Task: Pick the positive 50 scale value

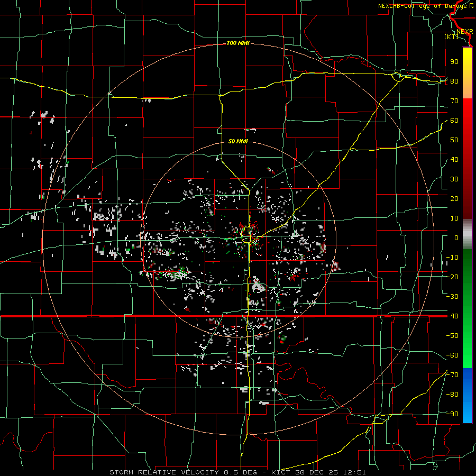Action: [454, 140]
